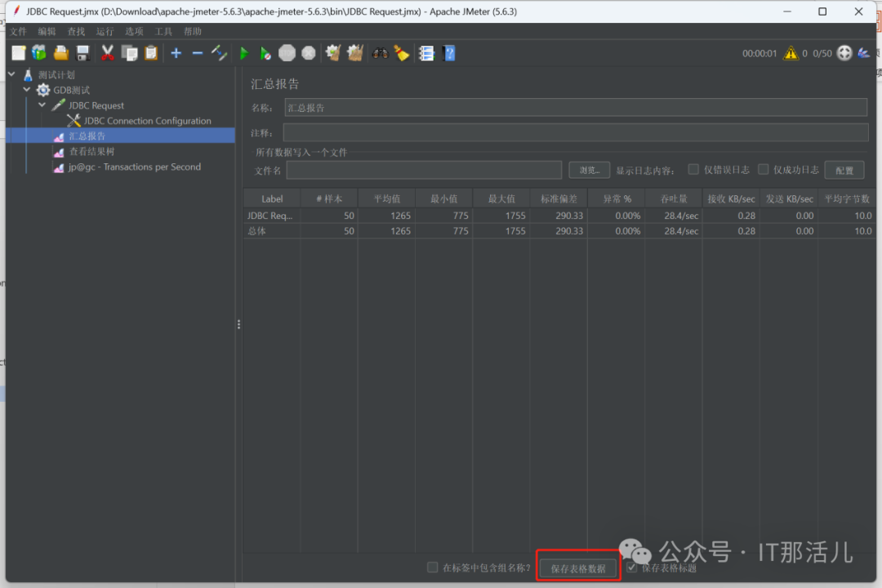Click the 平均值 column header
The image size is (882, 588).
(386, 198)
